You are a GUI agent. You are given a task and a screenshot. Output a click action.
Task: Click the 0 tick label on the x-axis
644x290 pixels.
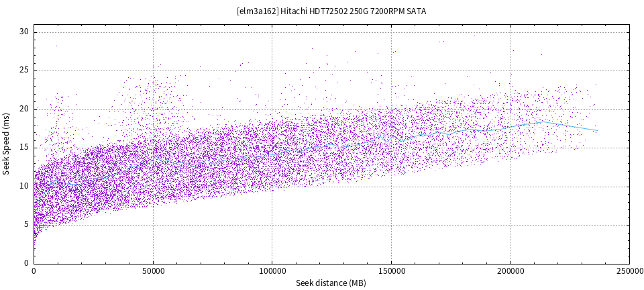pos(34,271)
